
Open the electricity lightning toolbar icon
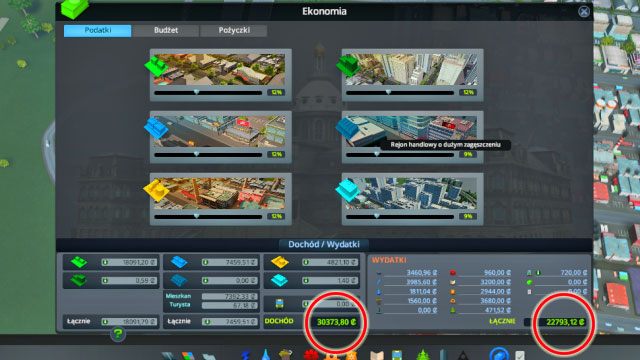(x=246, y=355)
